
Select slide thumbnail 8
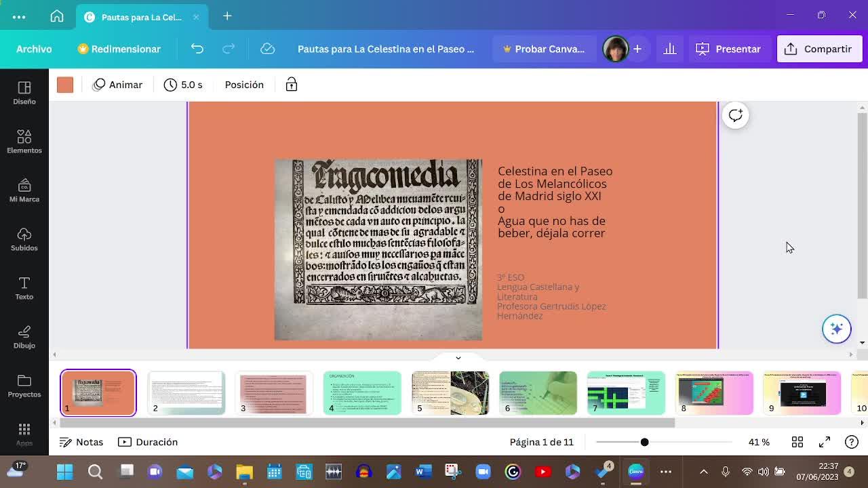[714, 393]
